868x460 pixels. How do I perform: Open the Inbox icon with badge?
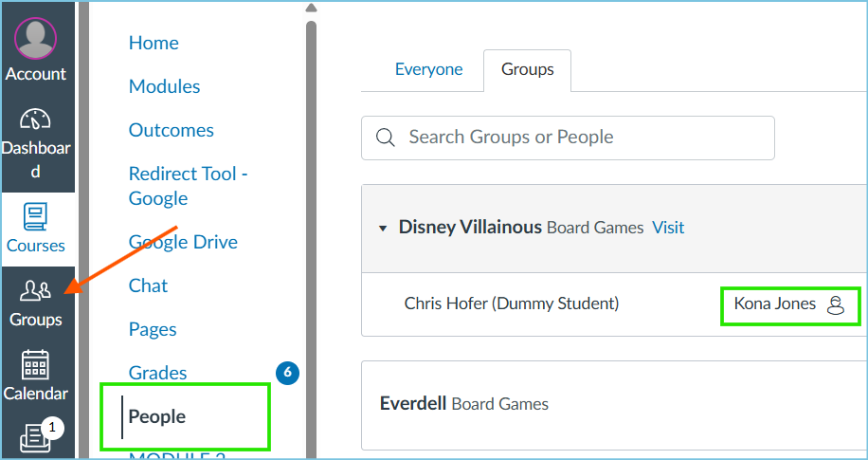(x=36, y=436)
